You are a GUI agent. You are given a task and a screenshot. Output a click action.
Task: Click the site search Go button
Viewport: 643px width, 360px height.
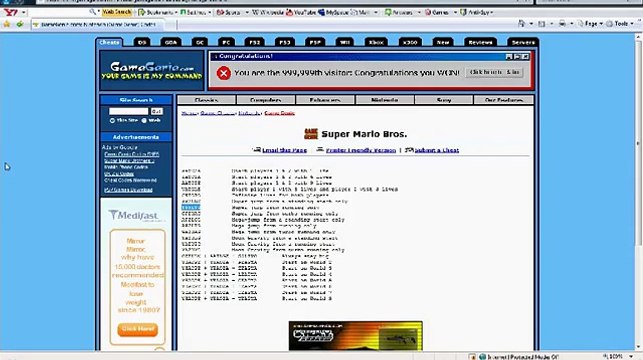point(157,112)
